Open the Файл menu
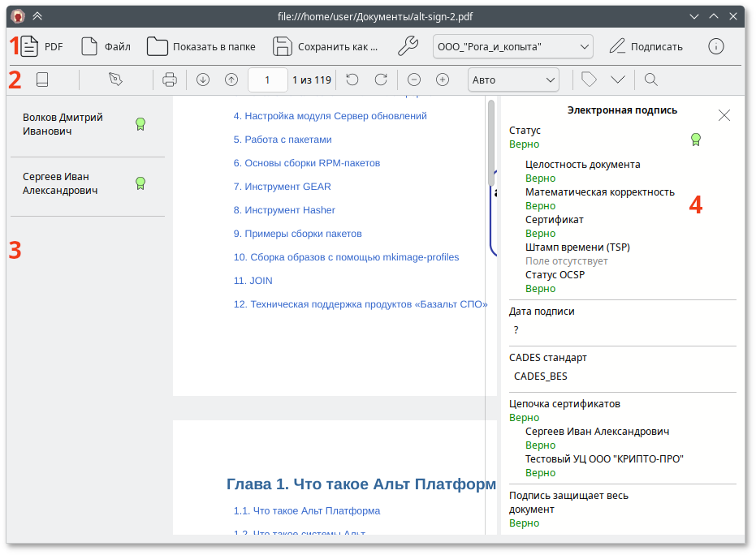 click(x=106, y=46)
